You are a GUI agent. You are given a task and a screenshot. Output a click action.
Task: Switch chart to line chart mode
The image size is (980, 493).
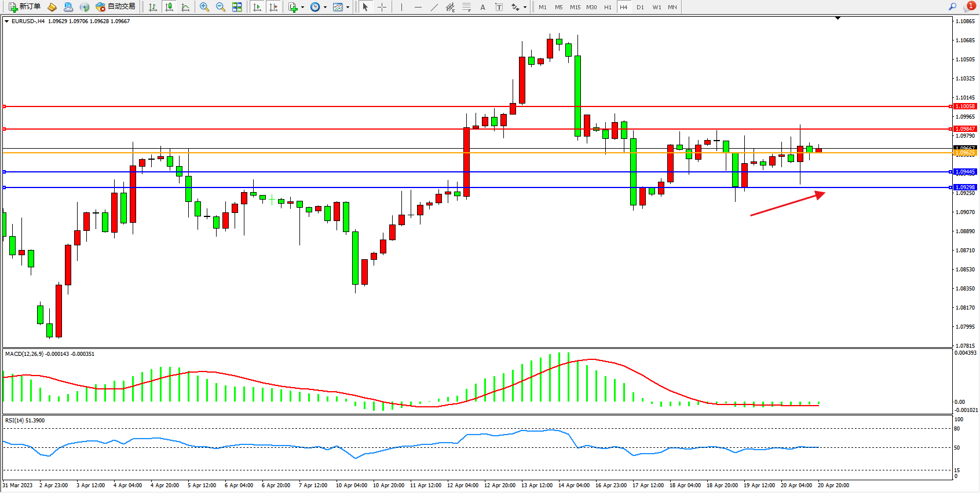click(x=185, y=7)
